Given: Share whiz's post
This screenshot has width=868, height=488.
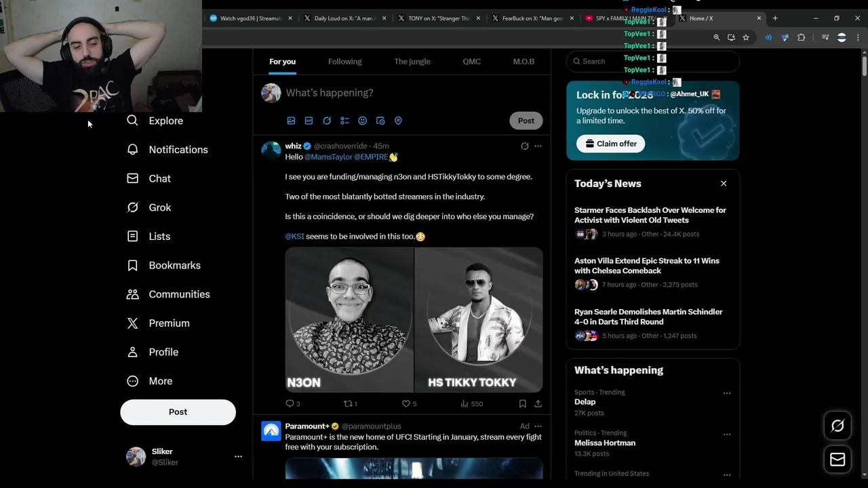Looking at the screenshot, I should [x=538, y=403].
